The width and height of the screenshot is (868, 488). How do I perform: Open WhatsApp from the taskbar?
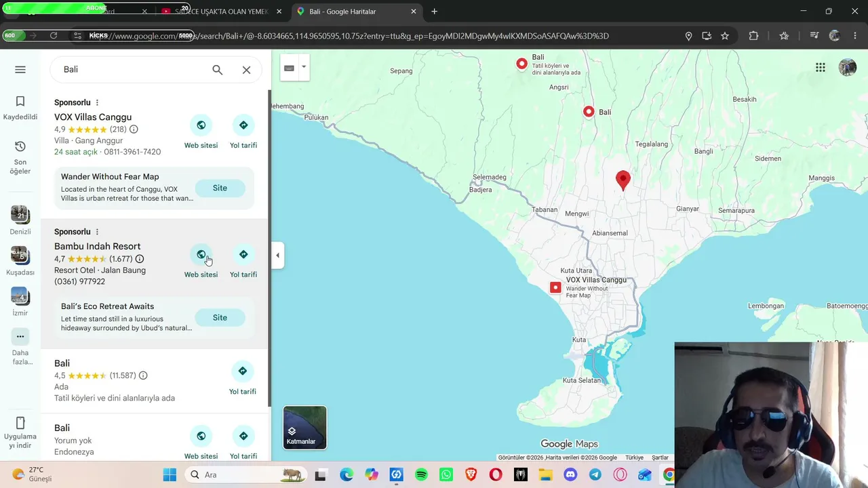pyautogui.click(x=446, y=474)
